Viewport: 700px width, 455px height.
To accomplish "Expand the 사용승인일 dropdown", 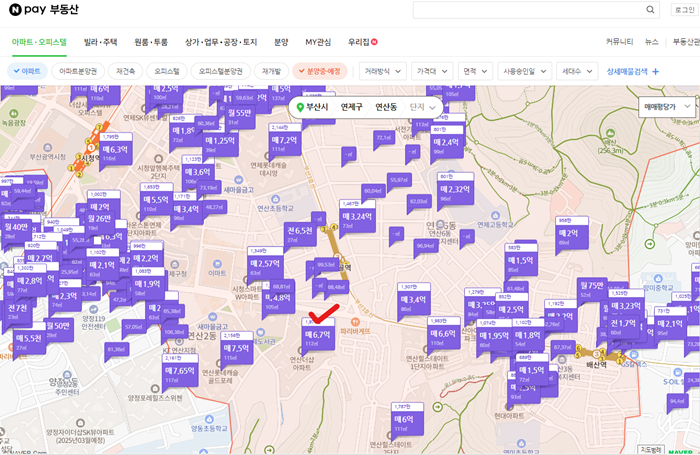I will 525,71.
